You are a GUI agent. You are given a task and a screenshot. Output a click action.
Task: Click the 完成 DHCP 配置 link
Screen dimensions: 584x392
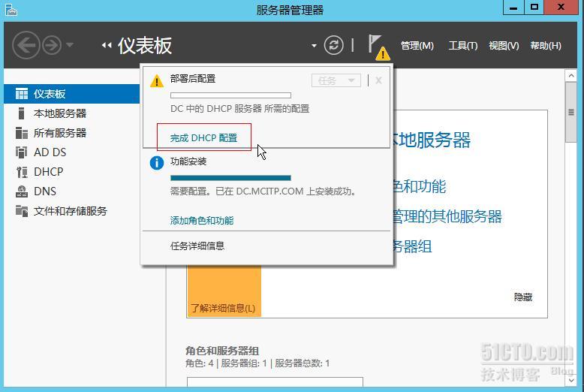(x=203, y=138)
